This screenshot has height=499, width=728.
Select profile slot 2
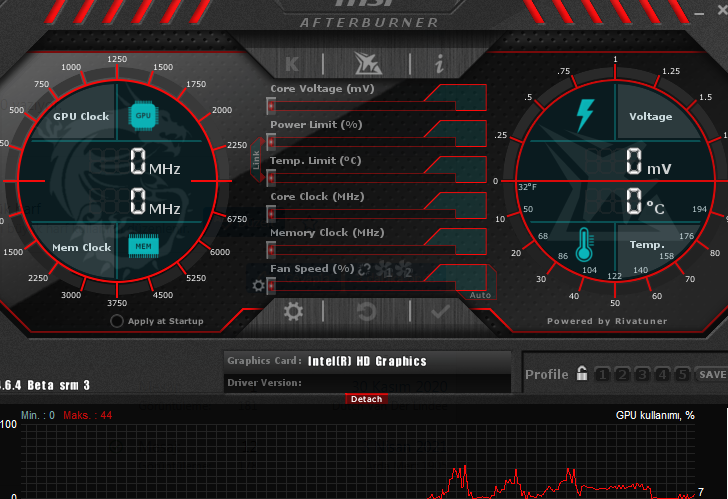[x=622, y=374]
